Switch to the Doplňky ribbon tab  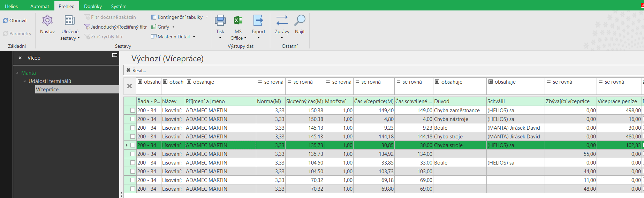(x=93, y=6)
